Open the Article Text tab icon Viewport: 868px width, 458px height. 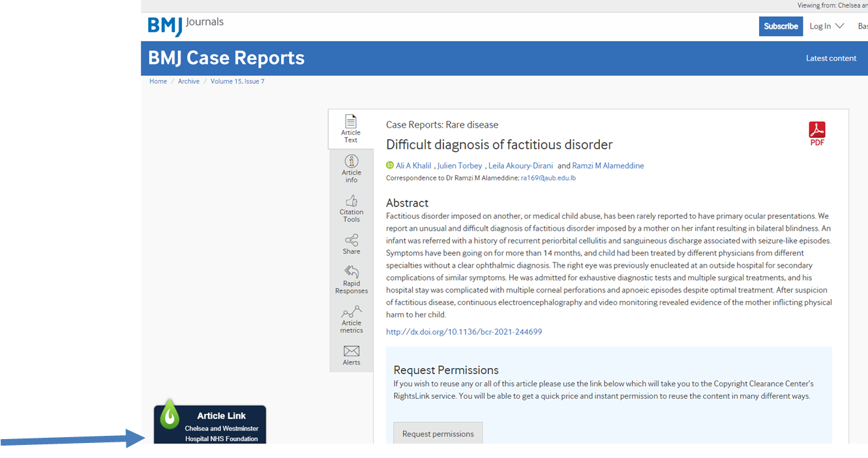click(x=351, y=122)
